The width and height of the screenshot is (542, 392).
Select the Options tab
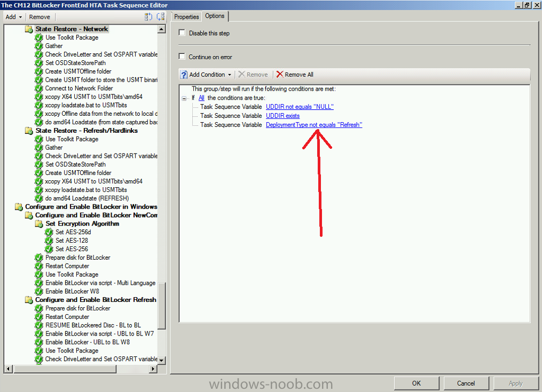[x=215, y=16]
